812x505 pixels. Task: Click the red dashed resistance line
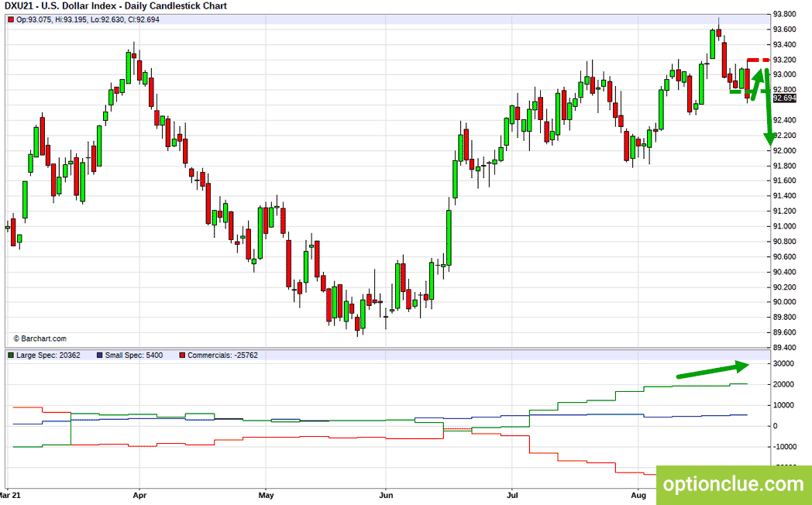758,60
